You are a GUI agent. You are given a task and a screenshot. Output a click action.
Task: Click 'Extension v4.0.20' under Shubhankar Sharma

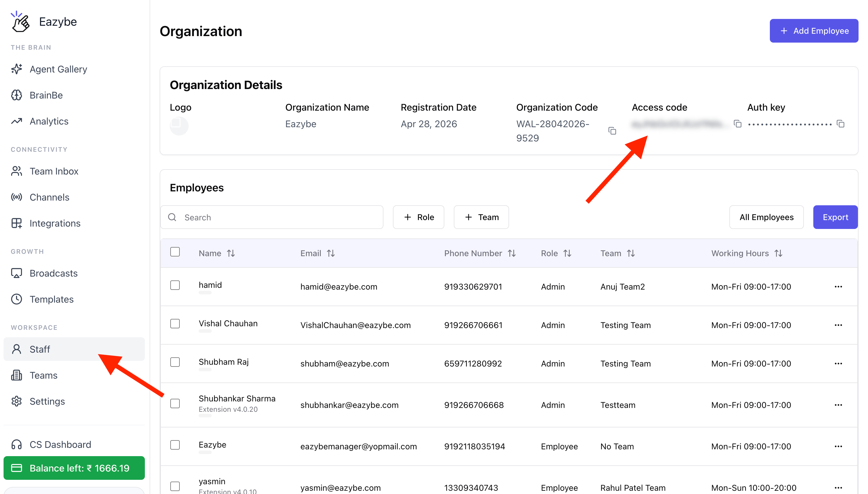pos(228,409)
